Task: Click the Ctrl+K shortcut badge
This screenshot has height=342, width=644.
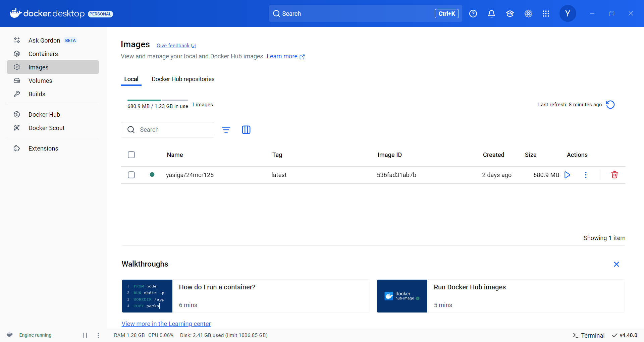Action: click(447, 14)
